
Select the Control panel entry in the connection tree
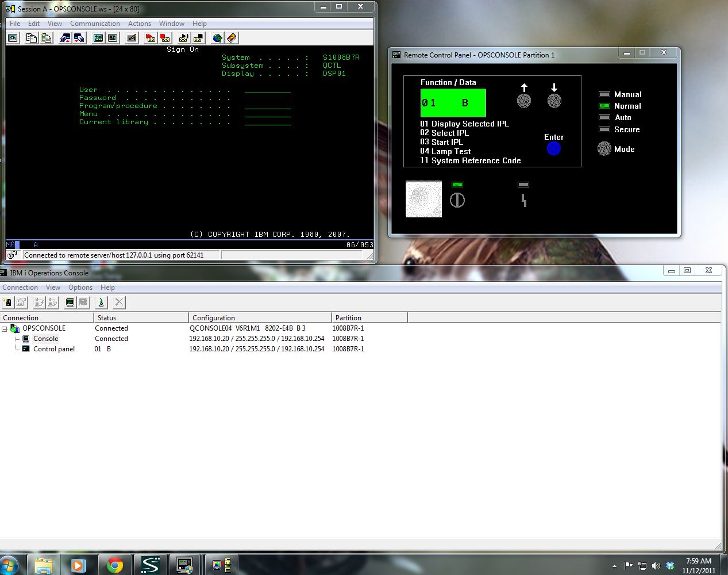pyautogui.click(x=54, y=349)
